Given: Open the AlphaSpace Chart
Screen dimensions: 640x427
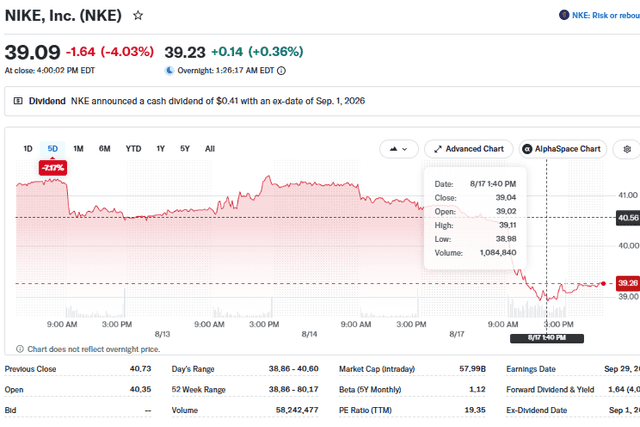Looking at the screenshot, I should [x=562, y=149].
